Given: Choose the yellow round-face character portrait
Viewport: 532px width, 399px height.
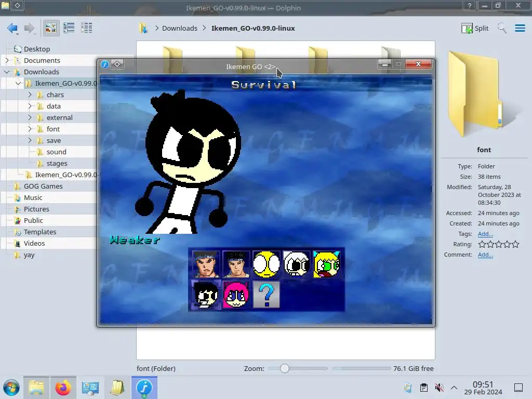Looking at the screenshot, I should [267, 264].
